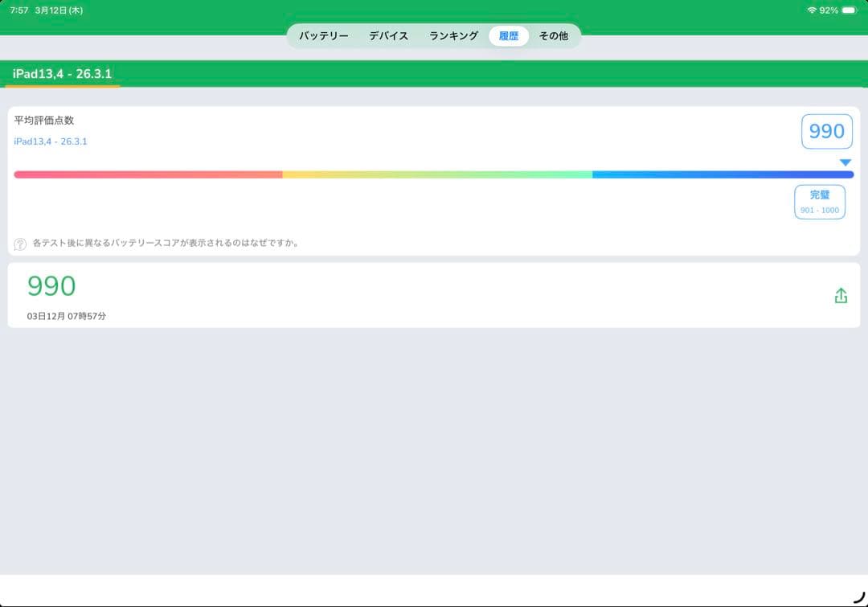This screenshot has width=868, height=607.
Task: Tap the 92% battery percentage
Action: (x=829, y=10)
